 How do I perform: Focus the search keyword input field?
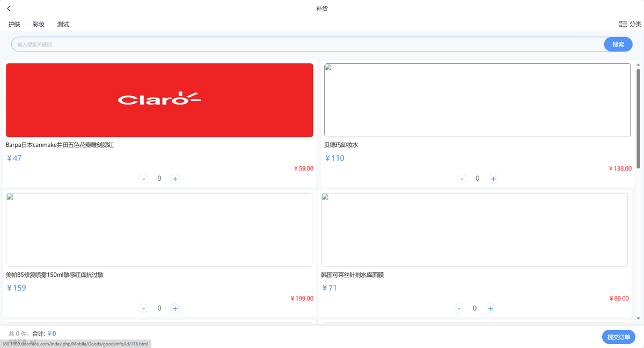[x=308, y=45]
